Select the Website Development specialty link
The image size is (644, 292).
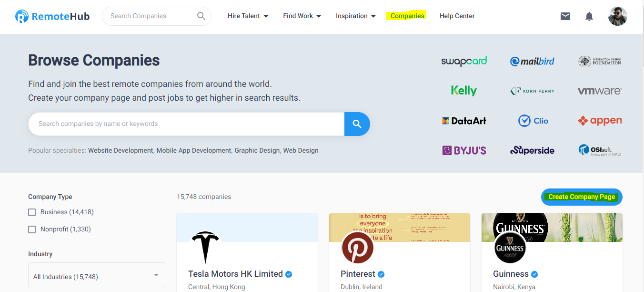[121, 150]
